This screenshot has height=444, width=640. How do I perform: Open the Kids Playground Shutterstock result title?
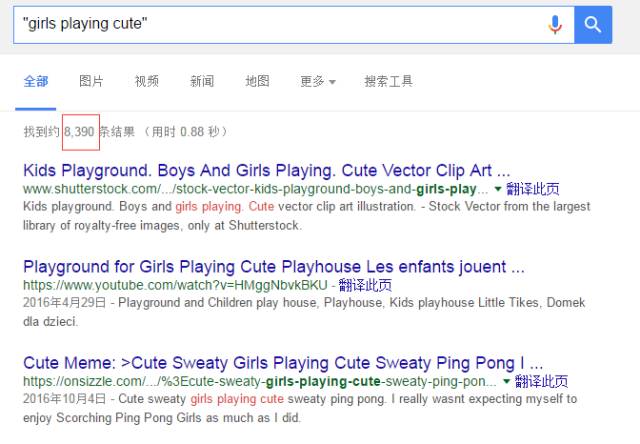coord(266,170)
